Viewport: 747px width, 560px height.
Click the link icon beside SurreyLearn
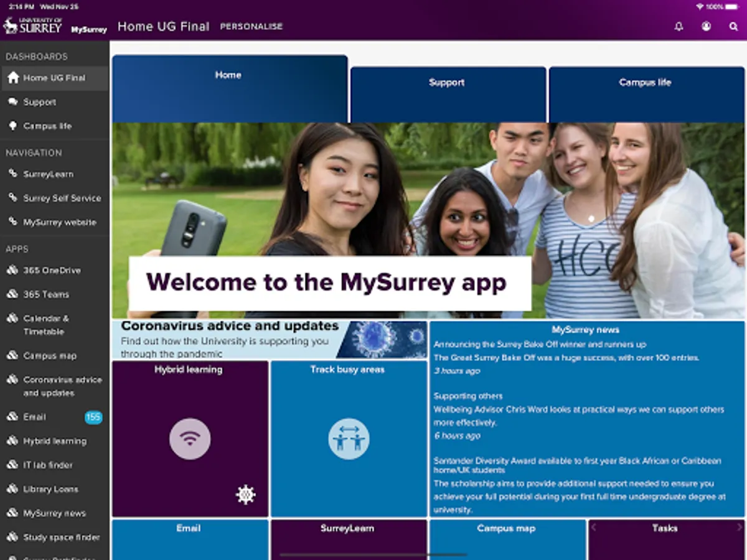coord(13,174)
